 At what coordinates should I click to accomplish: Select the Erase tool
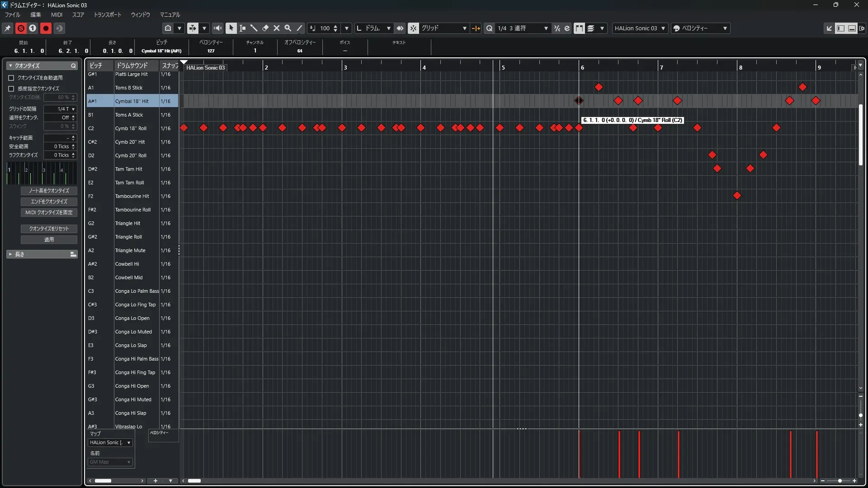[x=265, y=28]
